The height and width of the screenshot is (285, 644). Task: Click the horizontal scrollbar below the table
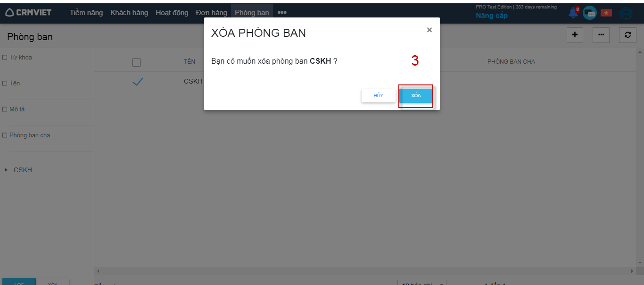point(365,271)
